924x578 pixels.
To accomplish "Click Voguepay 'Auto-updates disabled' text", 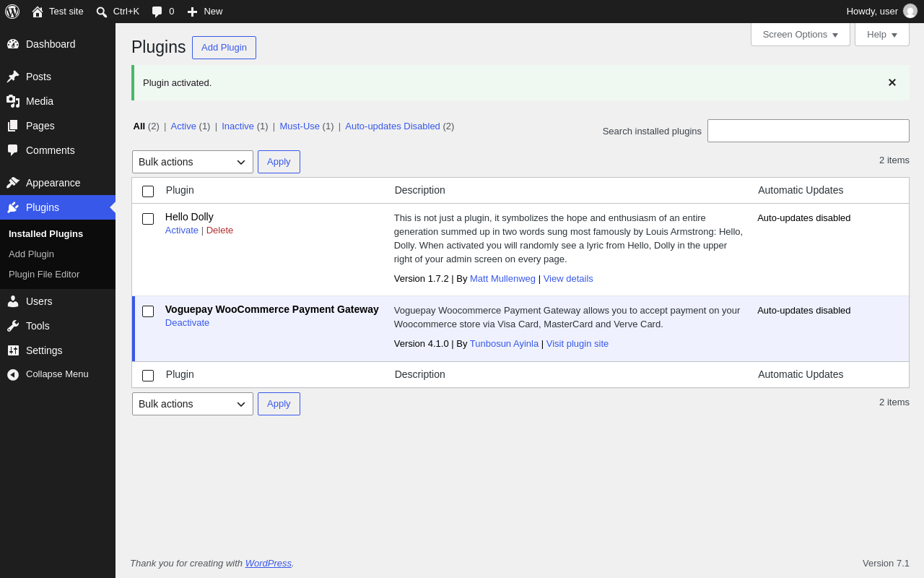I will (x=804, y=311).
